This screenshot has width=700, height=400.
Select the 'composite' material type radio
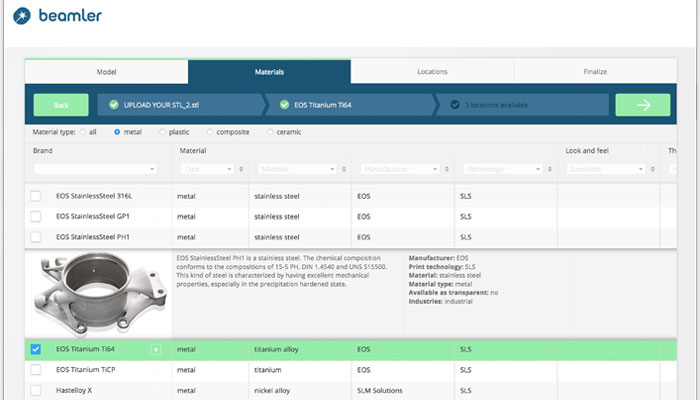click(210, 132)
